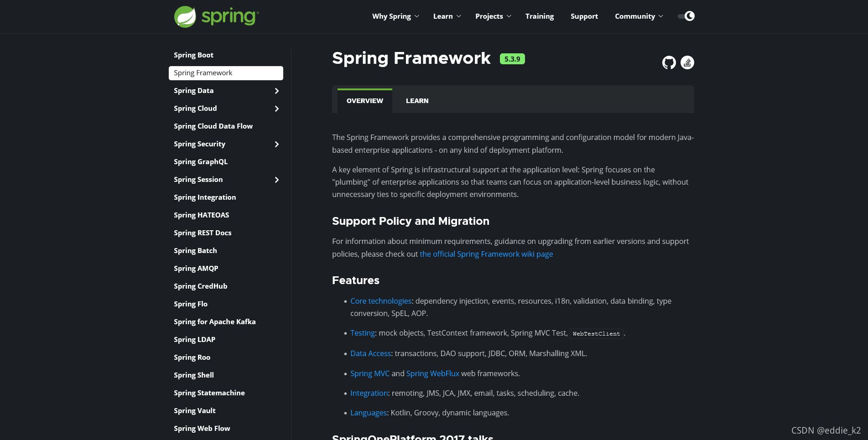Open Spring Web Flow project
This screenshot has height=440, width=868.
(x=202, y=429)
